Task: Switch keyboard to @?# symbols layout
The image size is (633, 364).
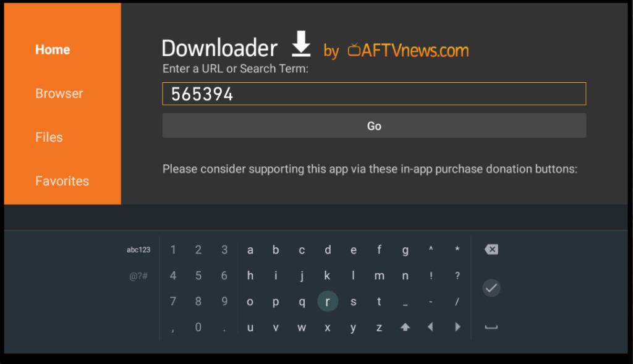Action: coord(138,276)
